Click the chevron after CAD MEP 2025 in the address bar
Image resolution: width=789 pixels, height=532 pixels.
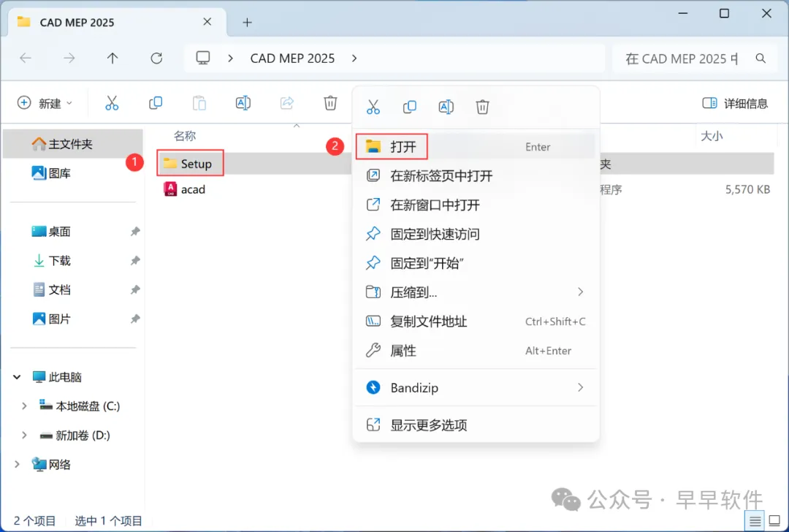[354, 58]
